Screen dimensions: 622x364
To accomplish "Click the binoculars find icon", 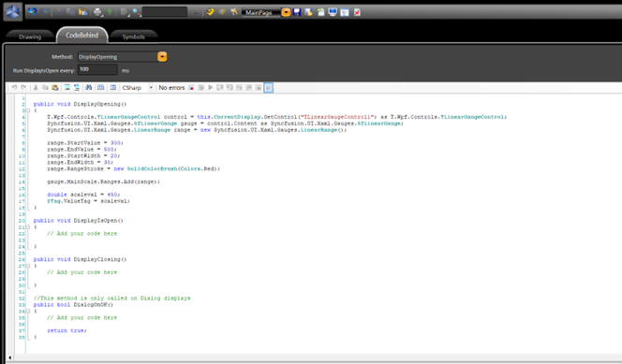I will 88,88.
